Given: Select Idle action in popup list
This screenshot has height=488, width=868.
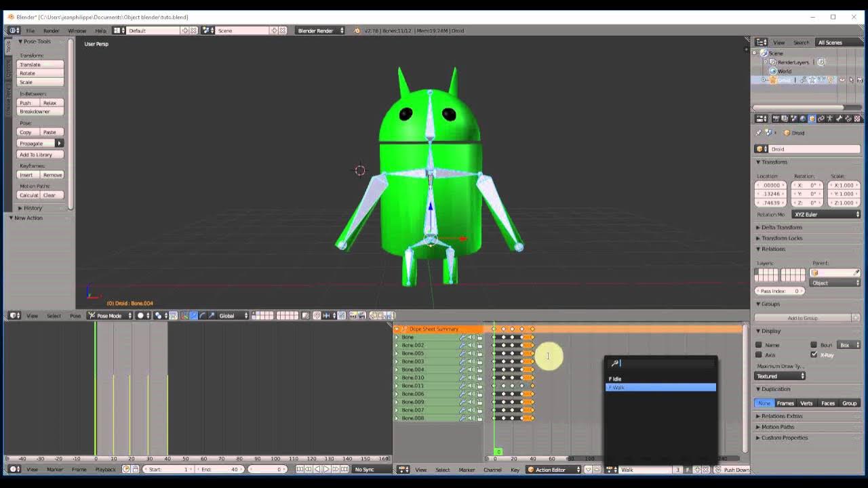Looking at the screenshot, I should [660, 379].
